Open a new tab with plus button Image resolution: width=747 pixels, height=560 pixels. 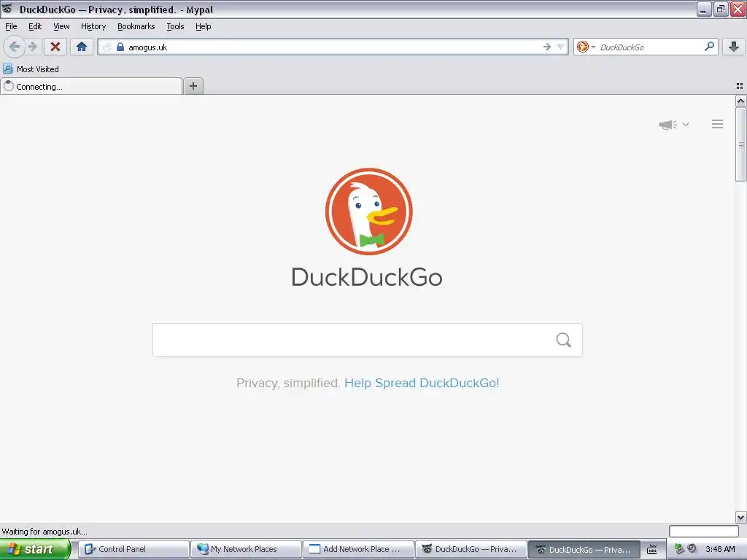click(193, 86)
